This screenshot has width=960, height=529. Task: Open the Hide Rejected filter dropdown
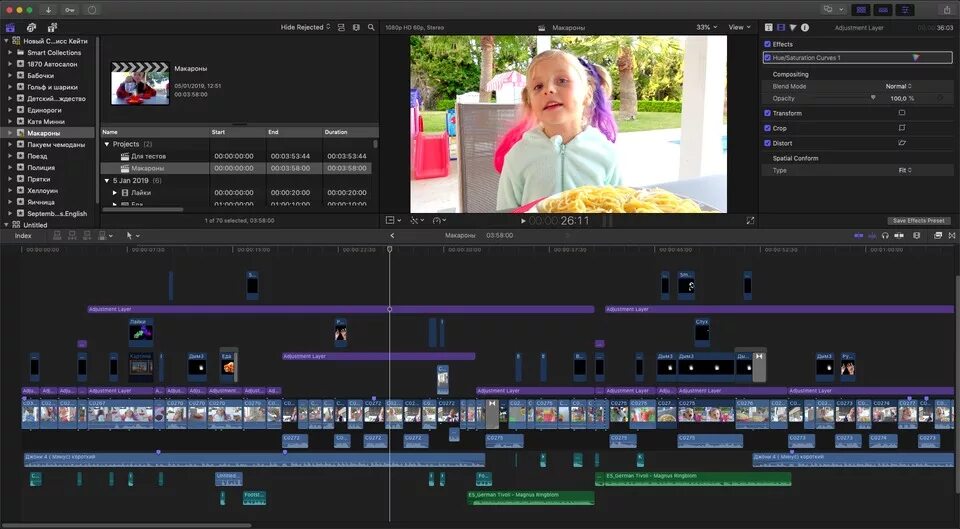[x=305, y=28]
